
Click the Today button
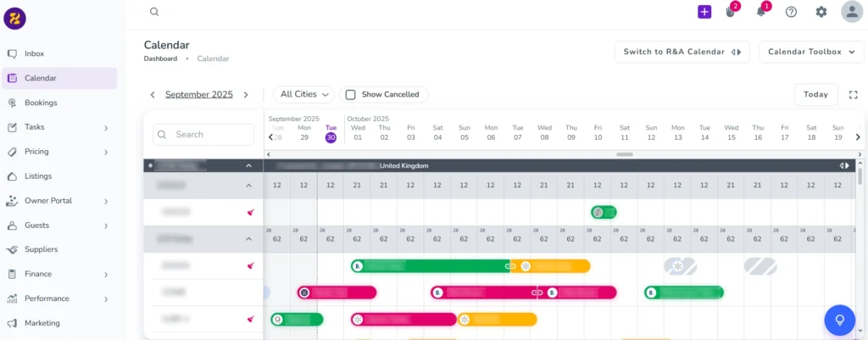815,95
